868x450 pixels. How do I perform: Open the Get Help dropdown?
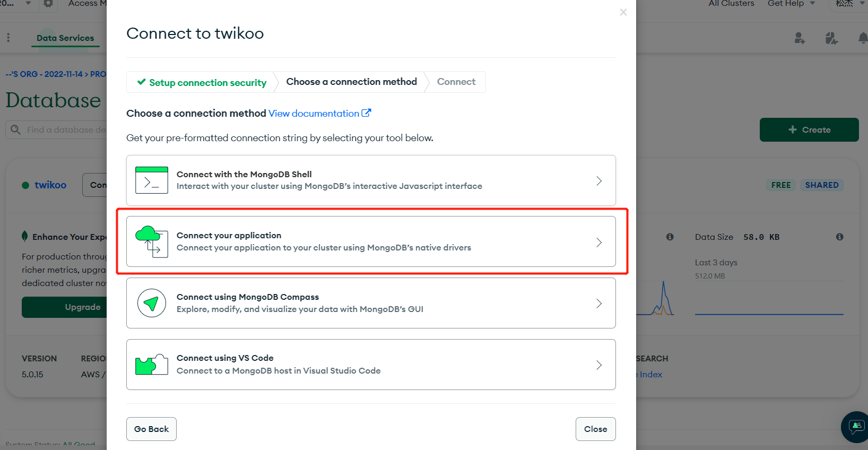click(x=791, y=4)
